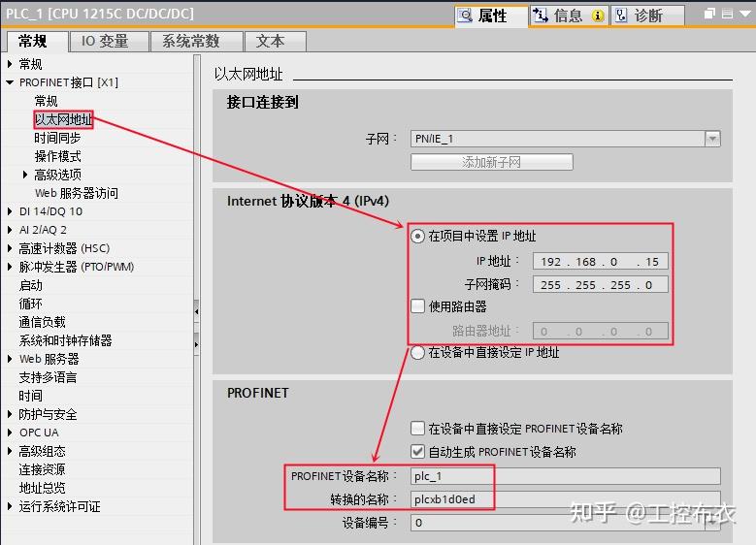Enable the 使用路由器 checkbox
Image resolution: width=756 pixels, height=545 pixels.
pos(417,306)
